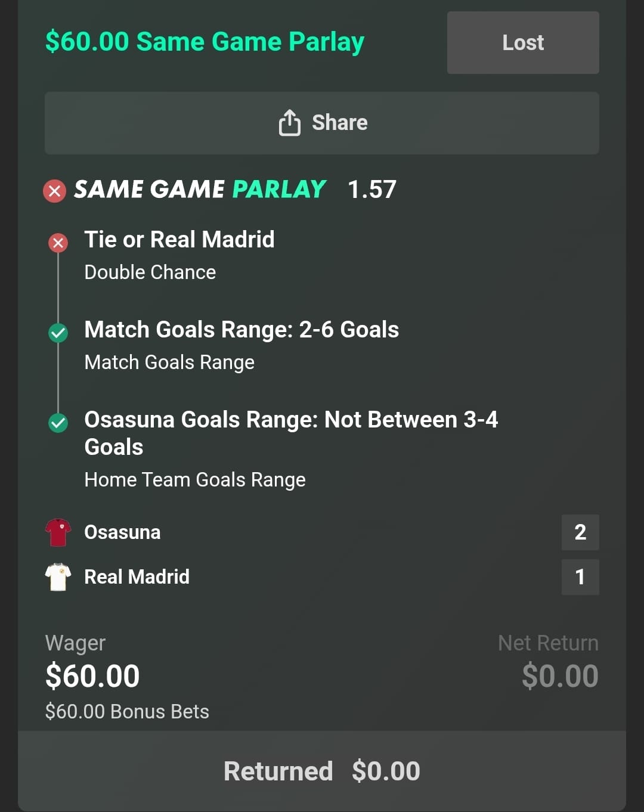644x812 pixels.
Task: Click the red X next to Tie or Real Madrid
Action: click(x=58, y=243)
